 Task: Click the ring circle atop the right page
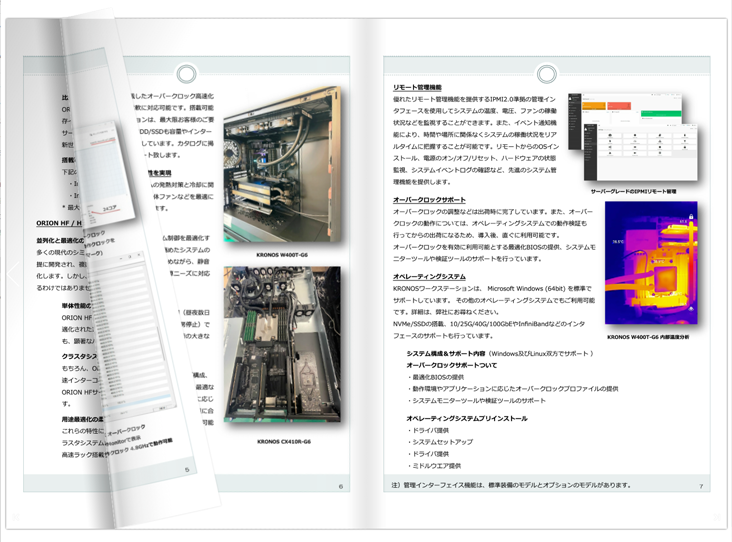tap(547, 74)
